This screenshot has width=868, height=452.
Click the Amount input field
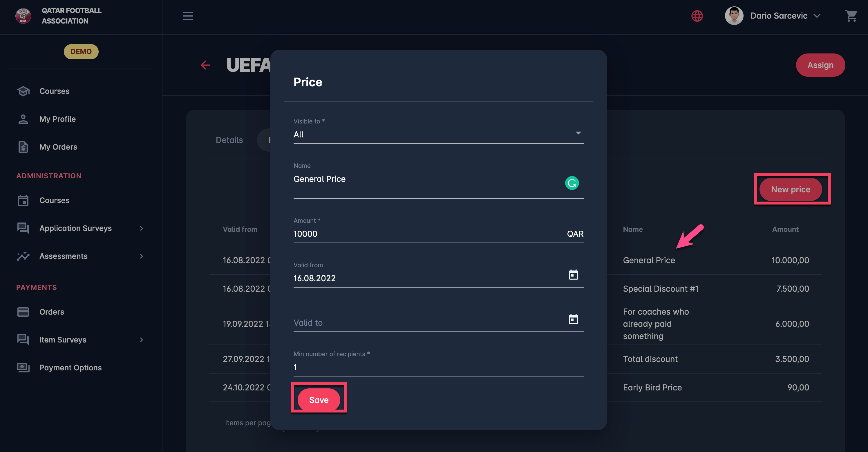[424, 234]
